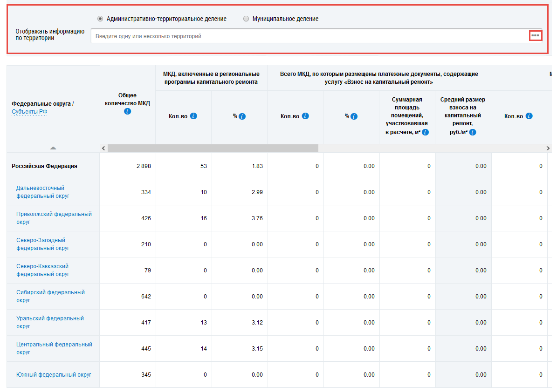Image resolution: width=557 pixels, height=392 pixels.
Task: Click the territory search input field
Action: pyautogui.click(x=308, y=36)
